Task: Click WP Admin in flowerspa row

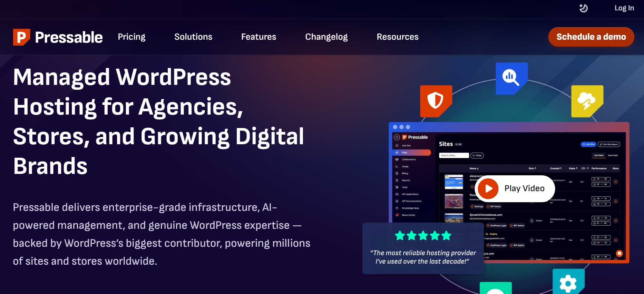Action: pyautogui.click(x=494, y=206)
